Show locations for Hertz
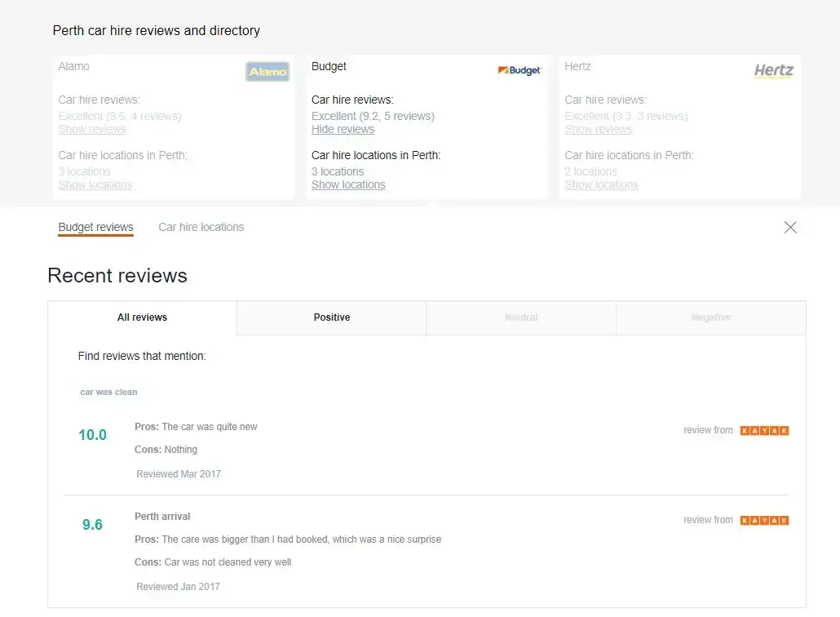The width and height of the screenshot is (840, 617). point(602,184)
